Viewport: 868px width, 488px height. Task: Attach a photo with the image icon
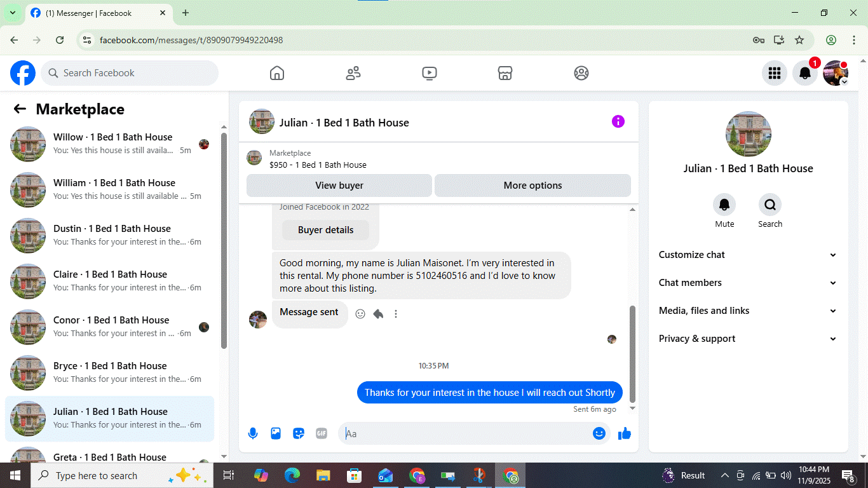pyautogui.click(x=276, y=433)
